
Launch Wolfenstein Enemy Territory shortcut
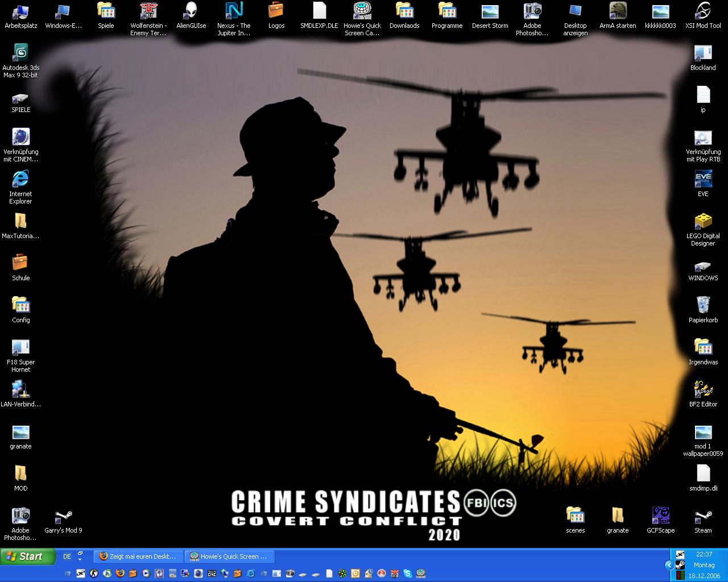[x=148, y=19]
